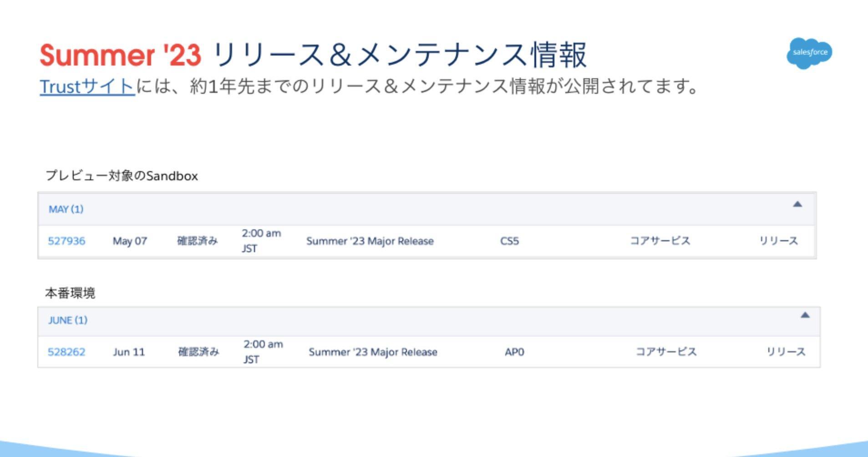The height and width of the screenshot is (457, 868).
Task: Click the MAY (1) header label
Action: click(66, 209)
